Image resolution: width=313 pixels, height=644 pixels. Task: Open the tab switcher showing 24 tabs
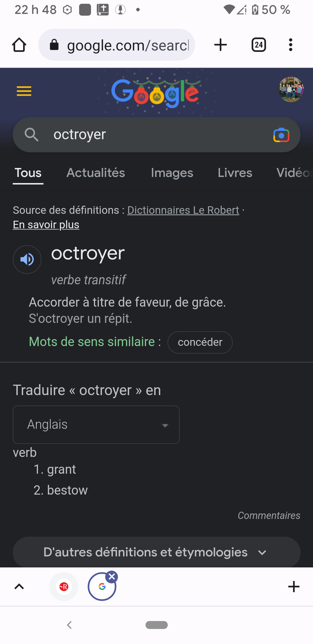tap(259, 45)
